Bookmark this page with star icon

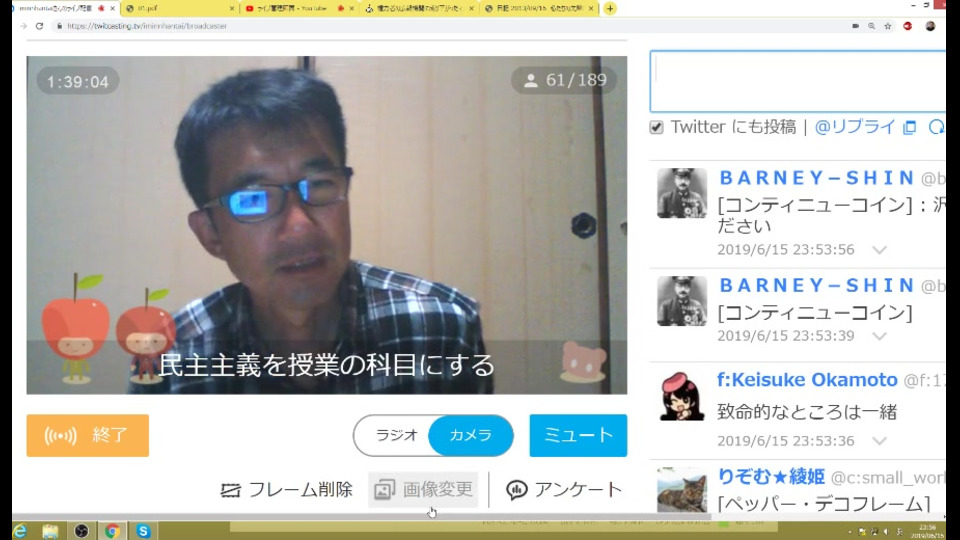(x=888, y=26)
